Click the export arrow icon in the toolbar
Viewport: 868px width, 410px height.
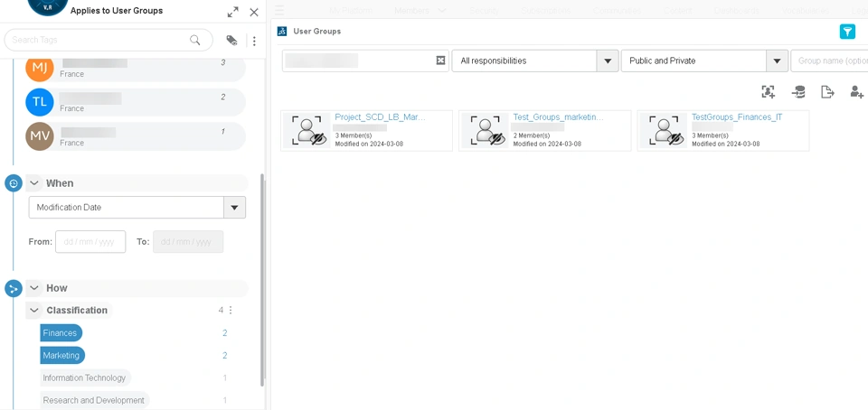coord(827,92)
